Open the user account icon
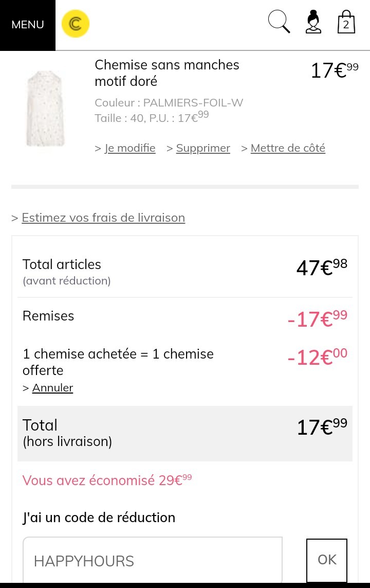This screenshot has height=588, width=370. [x=313, y=23]
